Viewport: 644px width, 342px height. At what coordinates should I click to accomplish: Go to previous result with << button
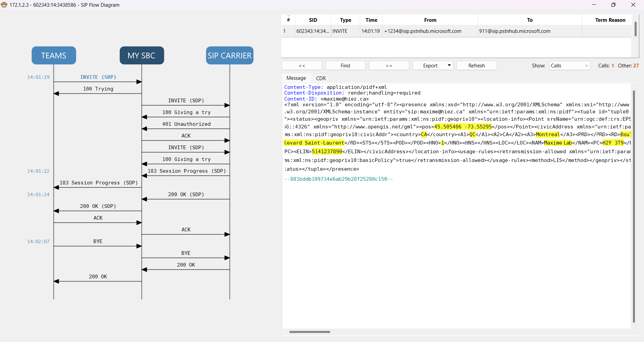[302, 66]
